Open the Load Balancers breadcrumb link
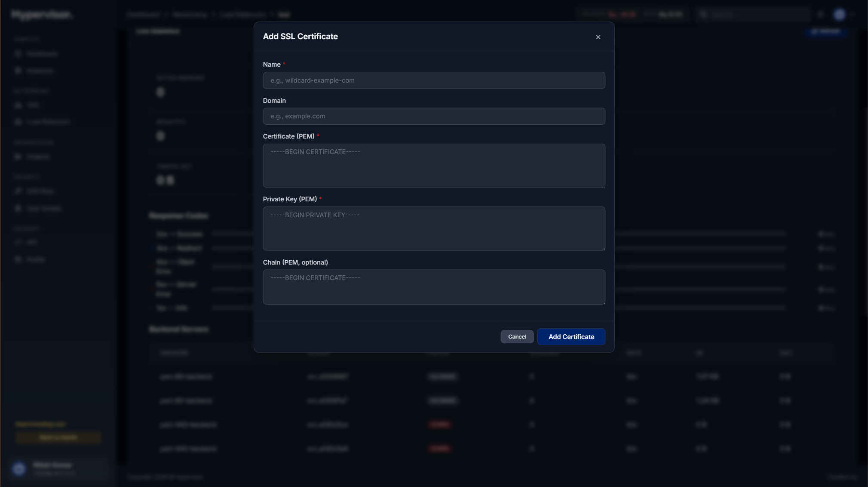This screenshot has height=487, width=868. (243, 14)
